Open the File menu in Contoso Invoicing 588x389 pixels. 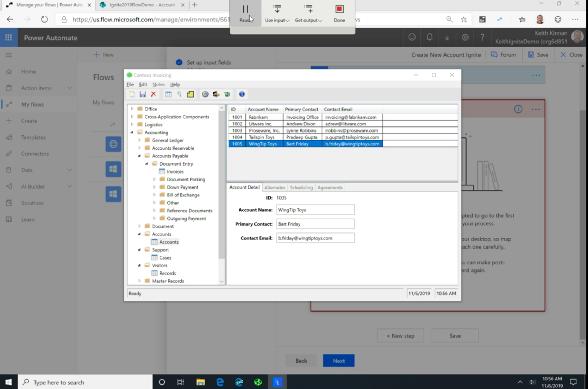[x=130, y=84]
